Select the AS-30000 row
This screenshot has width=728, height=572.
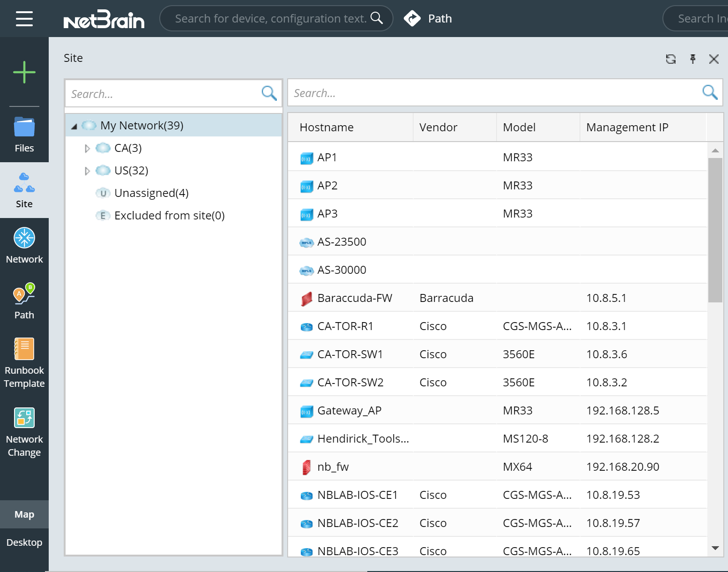[x=498, y=270]
